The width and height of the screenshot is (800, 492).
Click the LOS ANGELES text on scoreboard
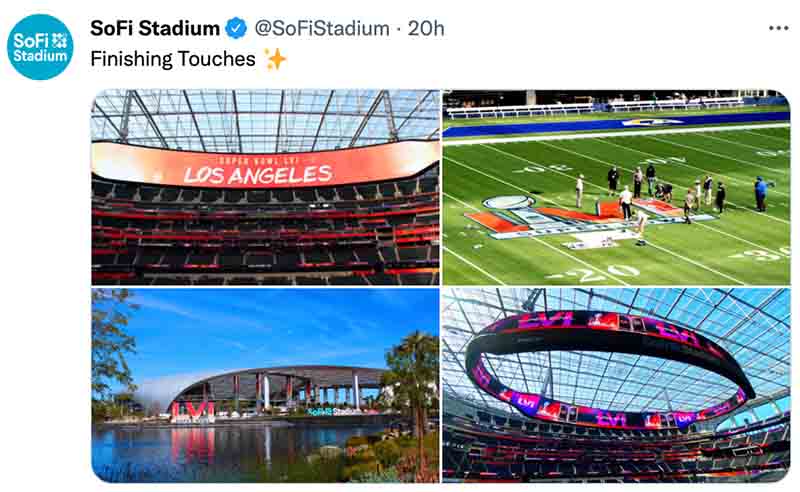click(x=258, y=175)
